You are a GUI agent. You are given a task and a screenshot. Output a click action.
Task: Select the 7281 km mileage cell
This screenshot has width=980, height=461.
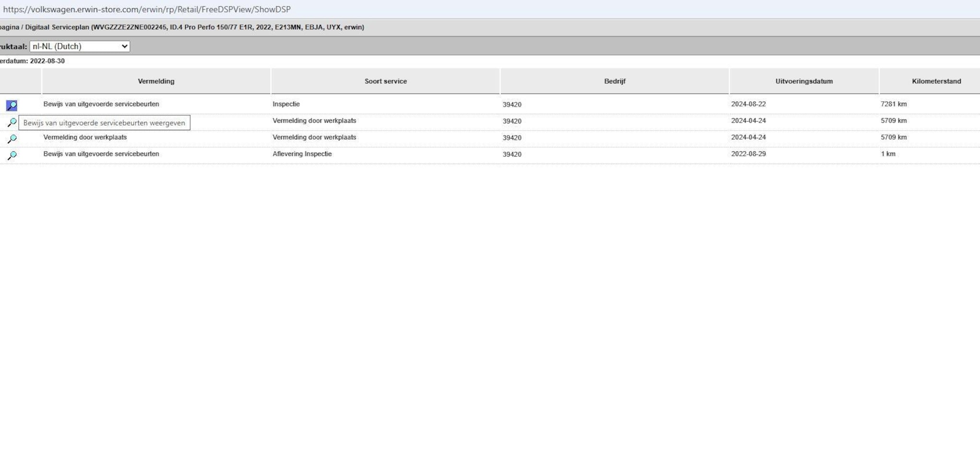[894, 104]
